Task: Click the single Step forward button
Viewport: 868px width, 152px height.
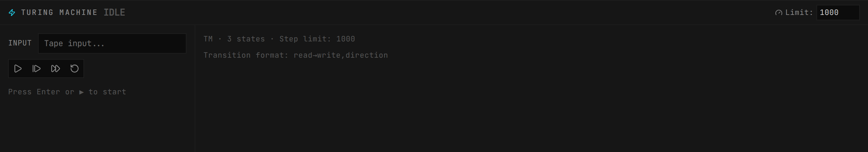Action: point(37,69)
